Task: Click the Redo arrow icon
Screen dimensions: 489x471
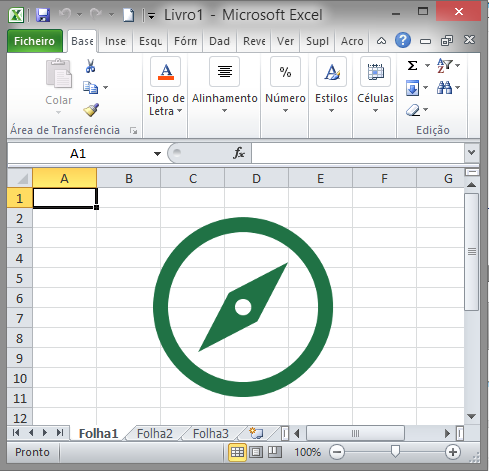Action: pyautogui.click(x=96, y=14)
